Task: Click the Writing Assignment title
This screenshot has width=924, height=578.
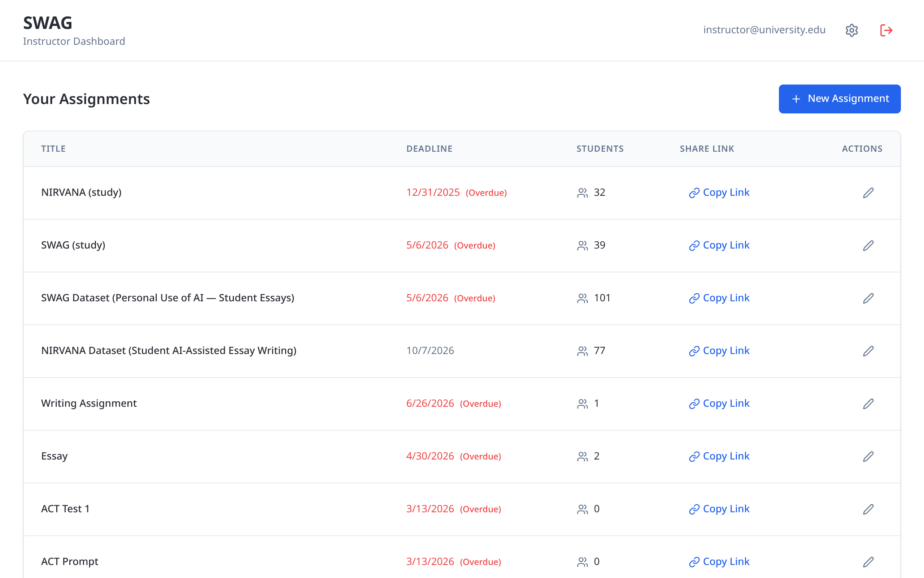Action: coord(88,403)
